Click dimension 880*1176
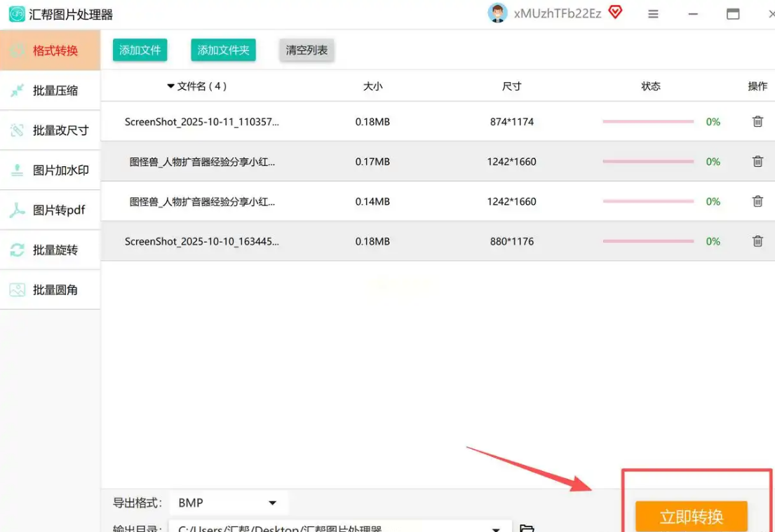The width and height of the screenshot is (775, 532). 511,241
